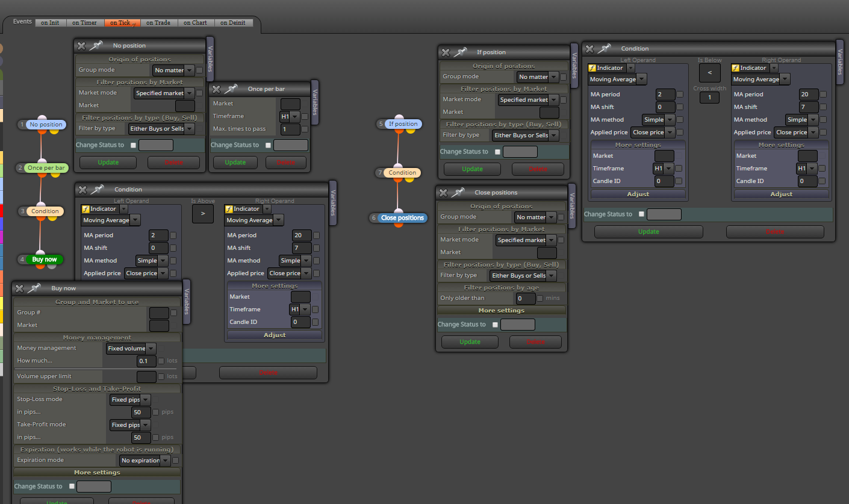Open Money management Fixed volume dropdown

[x=131, y=349]
